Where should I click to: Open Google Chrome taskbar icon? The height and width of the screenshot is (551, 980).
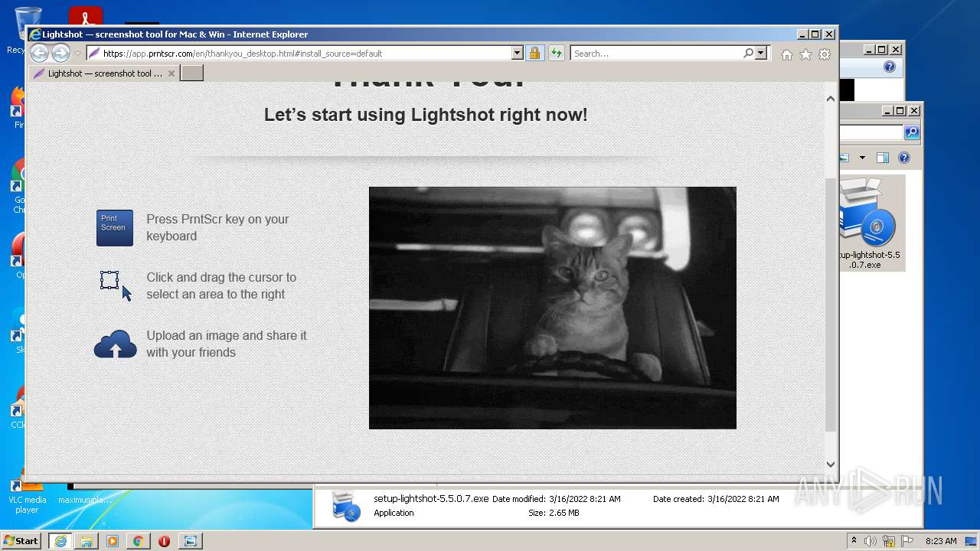tap(138, 541)
